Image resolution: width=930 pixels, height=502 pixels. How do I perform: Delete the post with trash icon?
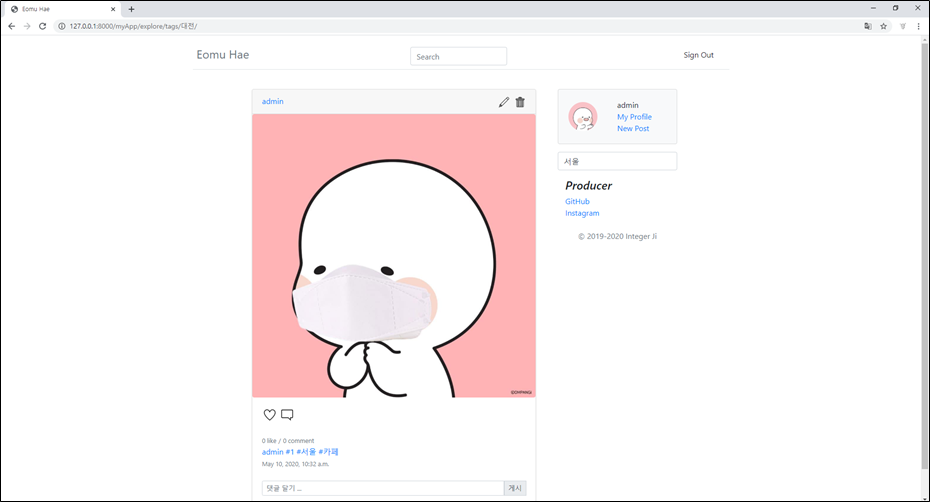520,102
